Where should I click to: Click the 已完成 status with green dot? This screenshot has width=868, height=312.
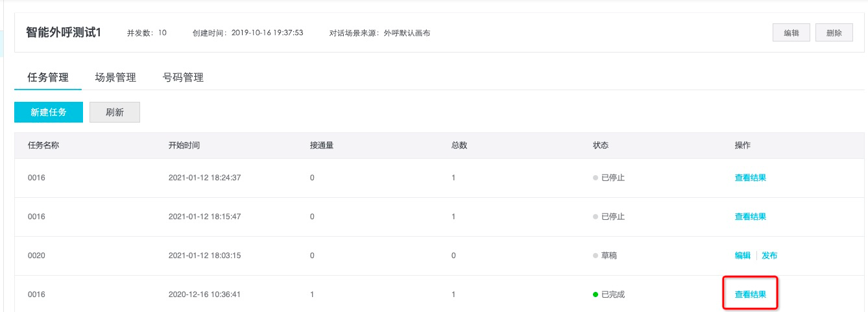(x=609, y=294)
